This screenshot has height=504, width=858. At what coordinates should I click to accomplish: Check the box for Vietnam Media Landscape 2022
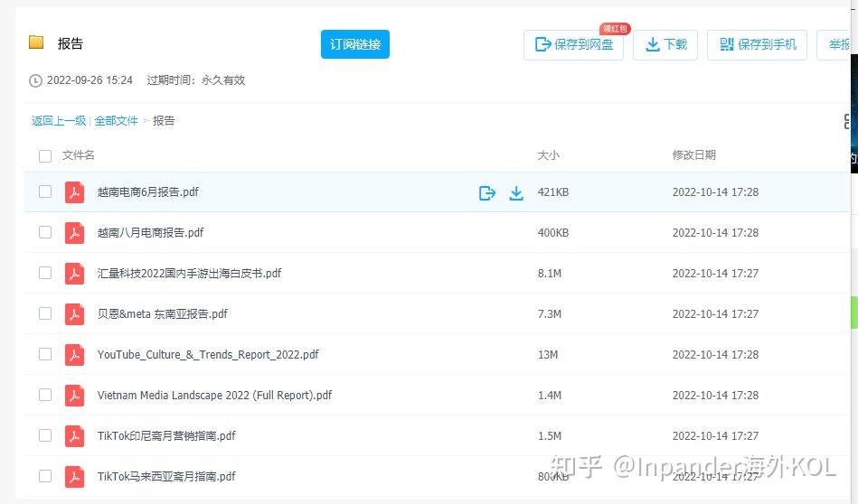pyautogui.click(x=45, y=395)
